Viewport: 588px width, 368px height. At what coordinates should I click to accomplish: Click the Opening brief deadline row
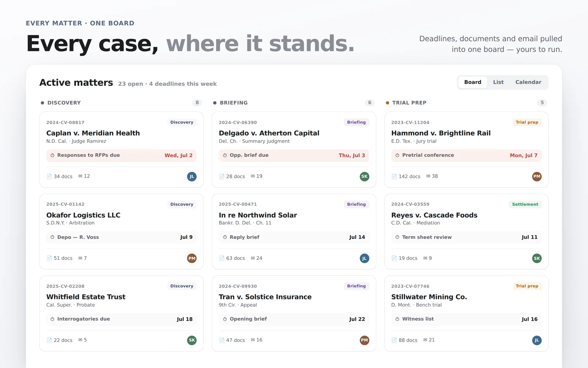tap(294, 319)
